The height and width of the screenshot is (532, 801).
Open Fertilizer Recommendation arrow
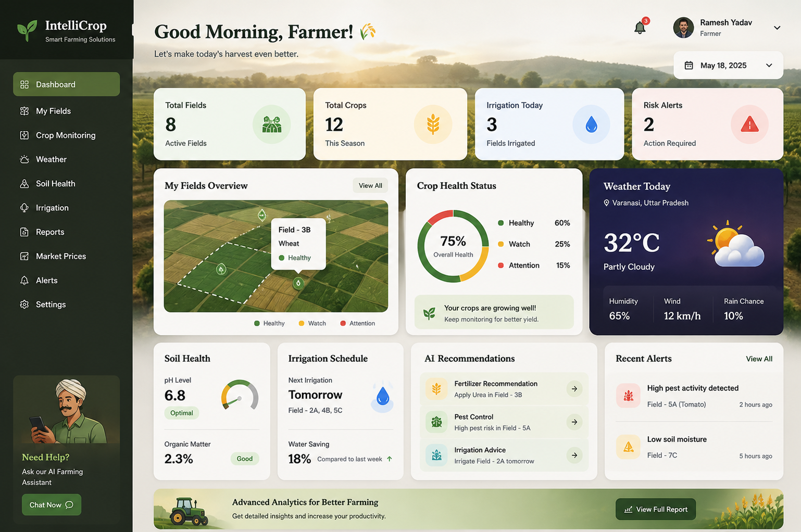[574, 389]
